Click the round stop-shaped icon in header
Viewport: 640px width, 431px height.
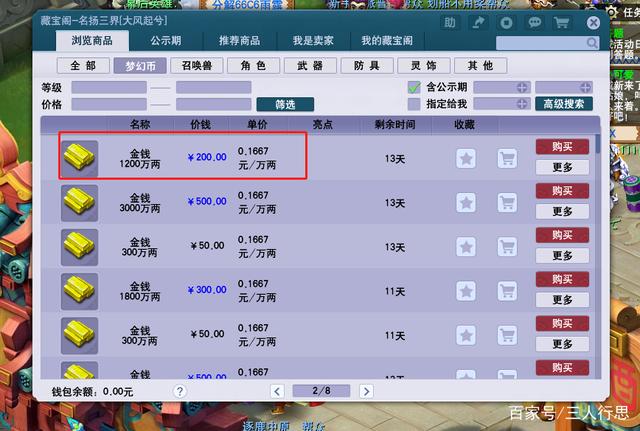[x=507, y=22]
